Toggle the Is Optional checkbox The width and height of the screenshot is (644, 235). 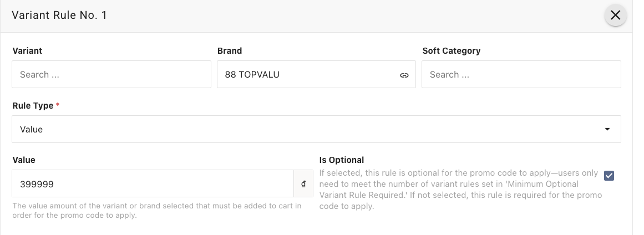[609, 176]
